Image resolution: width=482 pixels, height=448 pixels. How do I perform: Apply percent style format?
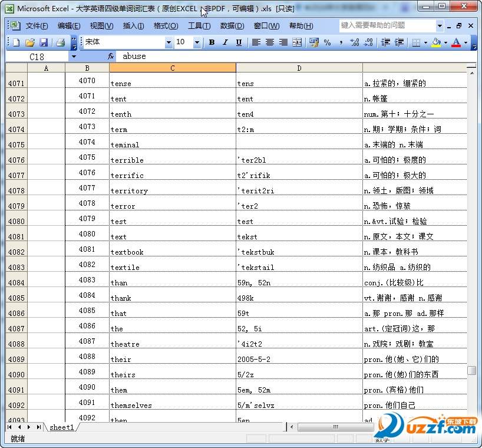328,42
